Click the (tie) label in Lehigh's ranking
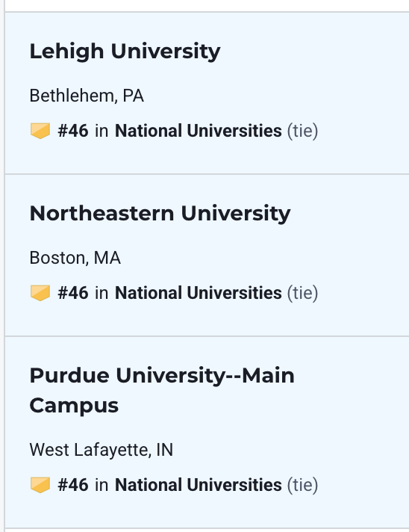The height and width of the screenshot is (532, 409). [302, 131]
